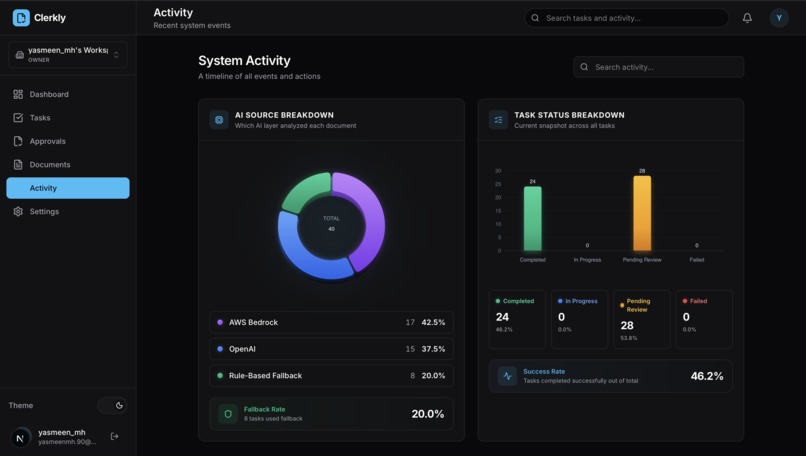The height and width of the screenshot is (456, 806).
Task: Toggle the dark theme switch
Action: [x=113, y=405]
